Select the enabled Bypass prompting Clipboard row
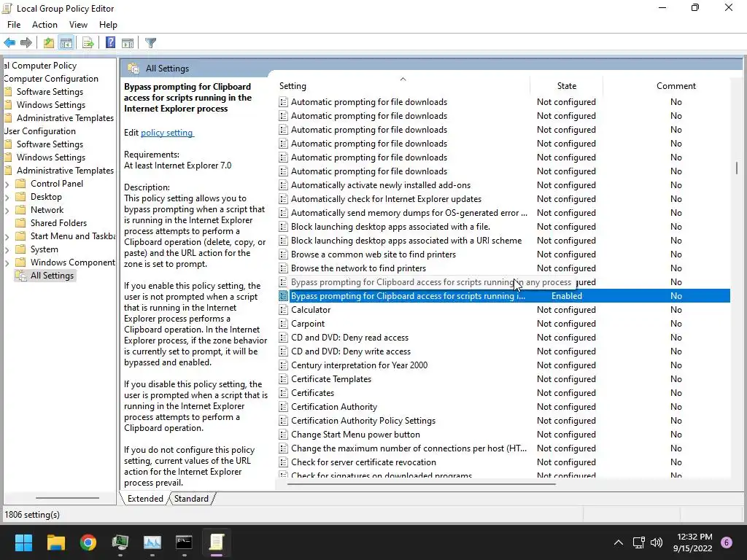Image resolution: width=747 pixels, height=560 pixels. click(503, 296)
